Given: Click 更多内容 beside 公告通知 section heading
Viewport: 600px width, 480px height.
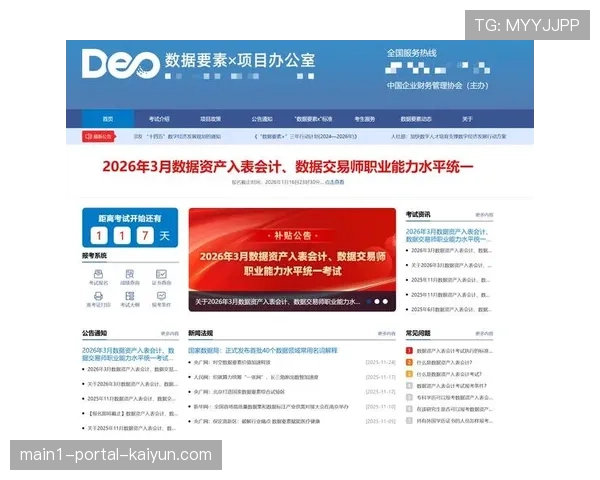Looking at the screenshot, I should click(x=170, y=334).
